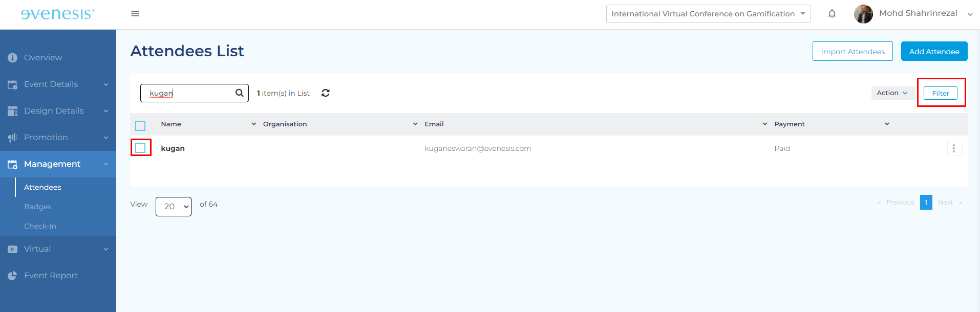The height and width of the screenshot is (312, 980).
Task: Click the Email column header
Action: point(434,124)
